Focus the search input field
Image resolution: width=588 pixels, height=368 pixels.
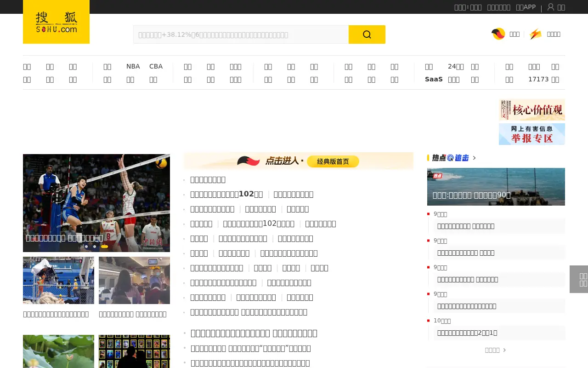click(241, 34)
